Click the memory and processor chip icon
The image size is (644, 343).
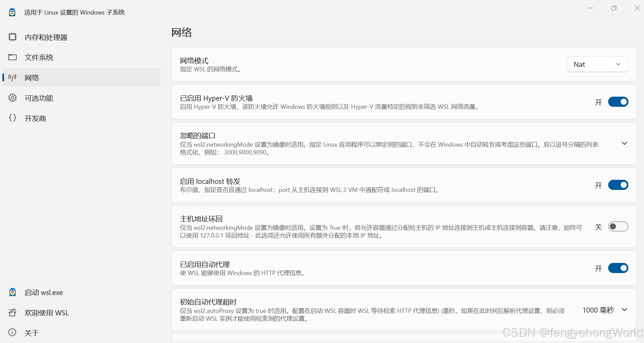pyautogui.click(x=13, y=37)
